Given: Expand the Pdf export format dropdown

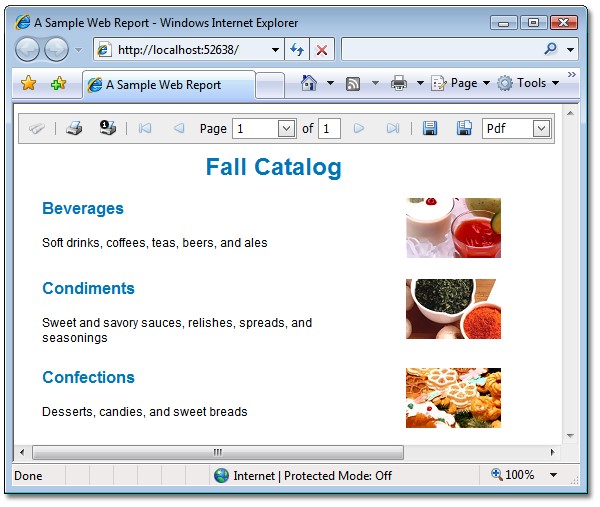Looking at the screenshot, I should tap(541, 128).
